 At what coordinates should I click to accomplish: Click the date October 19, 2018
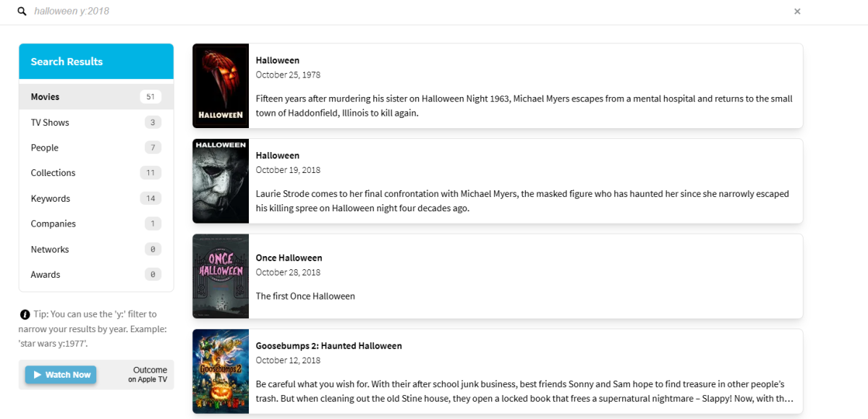(288, 170)
